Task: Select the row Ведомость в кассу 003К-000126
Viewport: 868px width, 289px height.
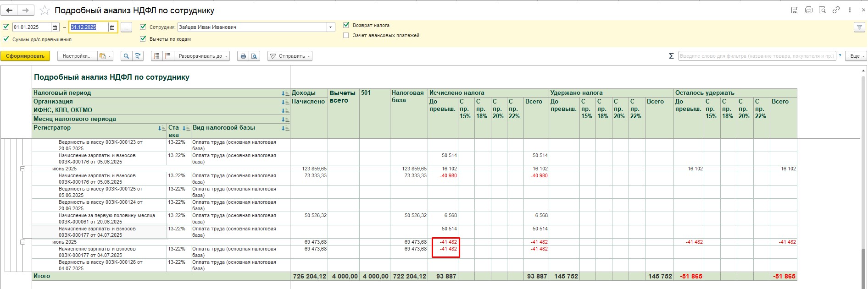Action: pyautogui.click(x=99, y=265)
